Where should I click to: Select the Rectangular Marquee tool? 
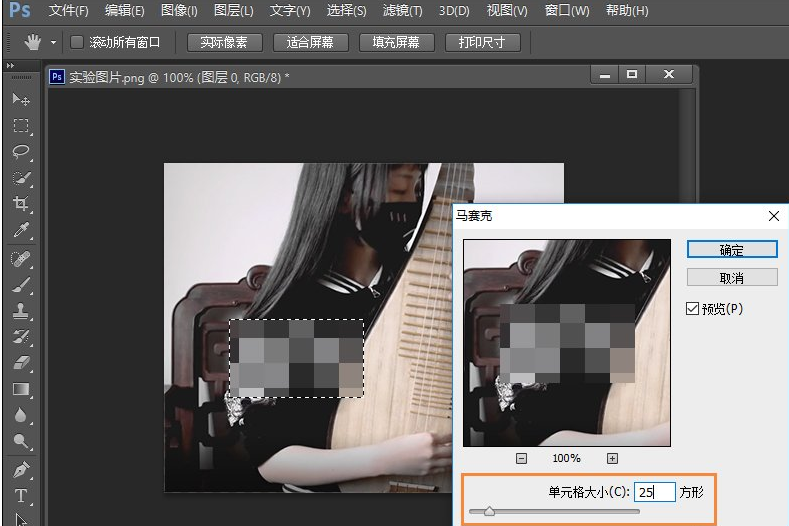[x=21, y=125]
